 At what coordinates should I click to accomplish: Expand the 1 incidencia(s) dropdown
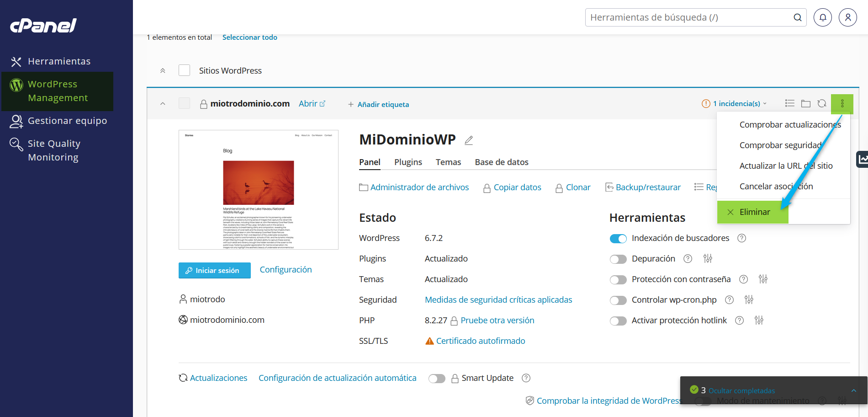[734, 104]
